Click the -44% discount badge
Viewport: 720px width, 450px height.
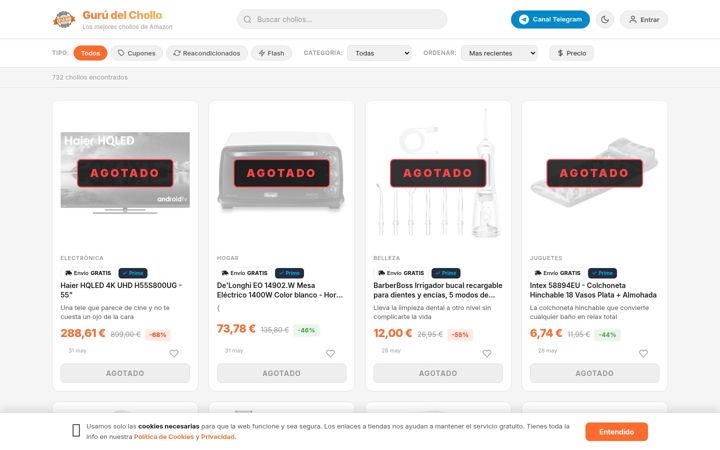[607, 335]
